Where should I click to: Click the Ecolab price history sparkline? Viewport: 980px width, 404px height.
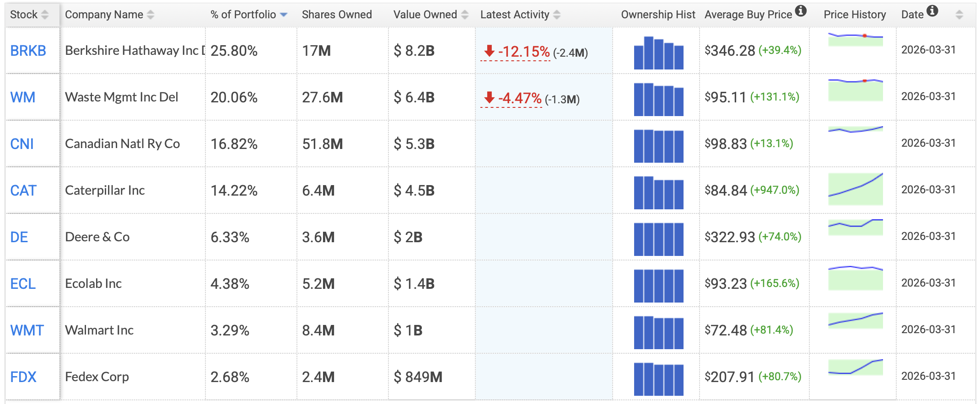pos(856,278)
